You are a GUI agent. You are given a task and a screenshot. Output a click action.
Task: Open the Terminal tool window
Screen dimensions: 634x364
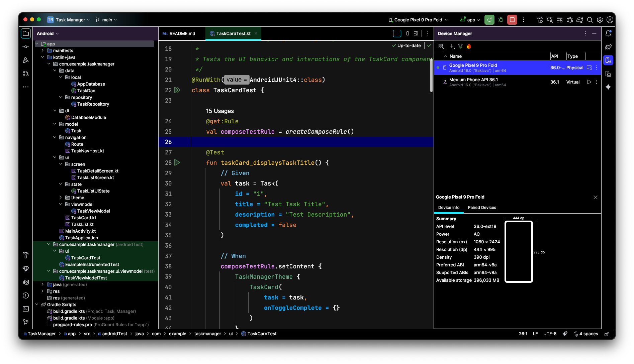(x=26, y=309)
